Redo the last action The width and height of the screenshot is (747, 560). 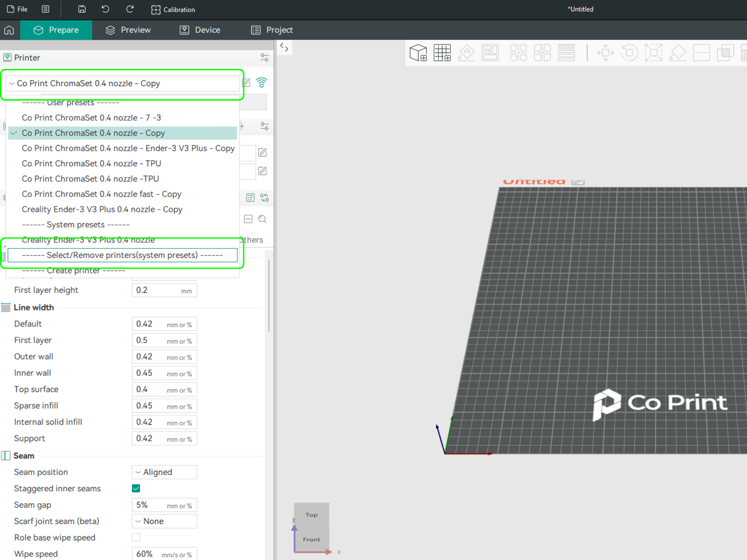click(129, 9)
